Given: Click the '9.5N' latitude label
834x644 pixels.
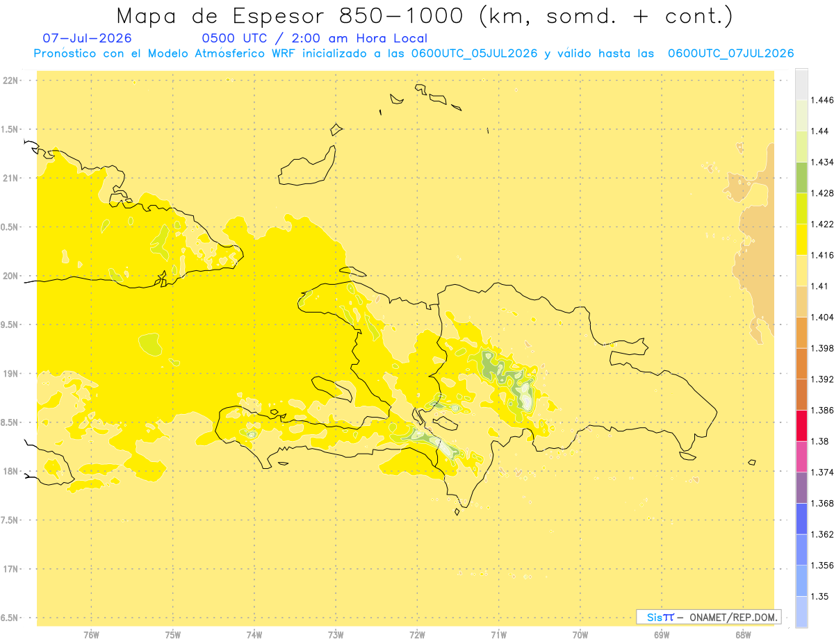Looking at the screenshot, I should (x=10, y=324).
